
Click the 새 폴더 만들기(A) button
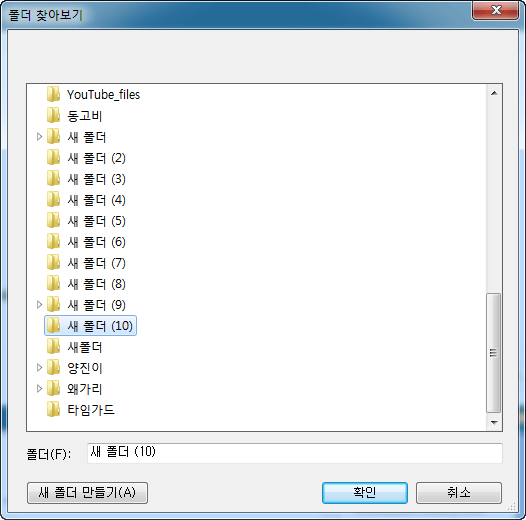(x=87, y=493)
